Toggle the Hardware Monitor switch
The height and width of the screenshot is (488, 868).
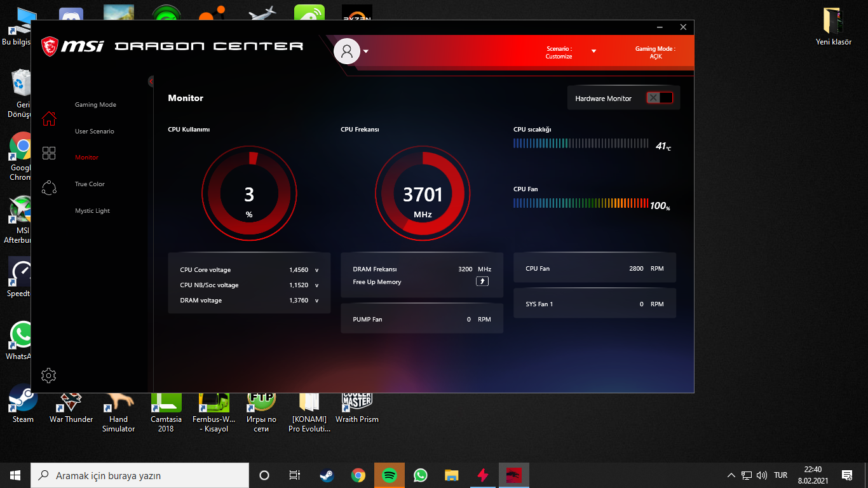(x=660, y=98)
